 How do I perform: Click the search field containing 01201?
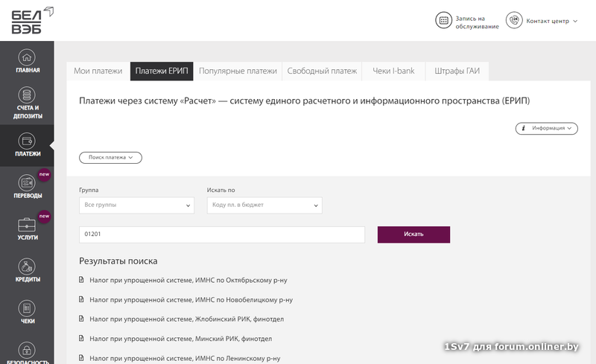click(222, 234)
